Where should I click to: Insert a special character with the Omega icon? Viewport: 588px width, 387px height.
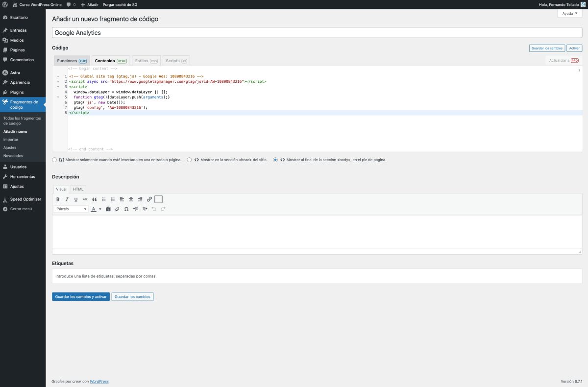coord(126,209)
